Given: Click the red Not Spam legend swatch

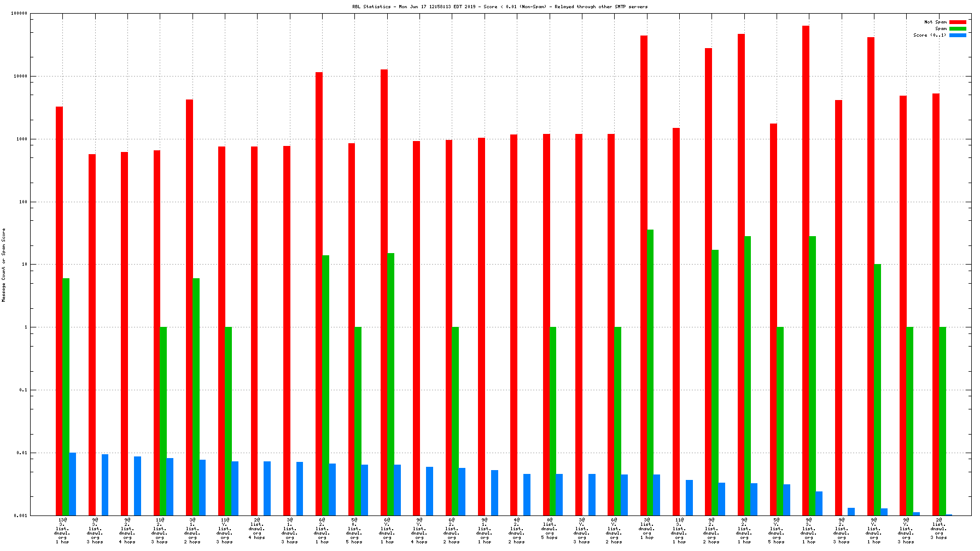Looking at the screenshot, I should click(x=958, y=22).
